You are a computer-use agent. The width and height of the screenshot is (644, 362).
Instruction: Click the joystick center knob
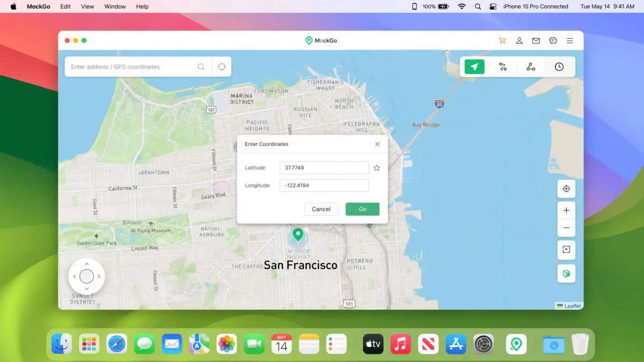click(87, 277)
